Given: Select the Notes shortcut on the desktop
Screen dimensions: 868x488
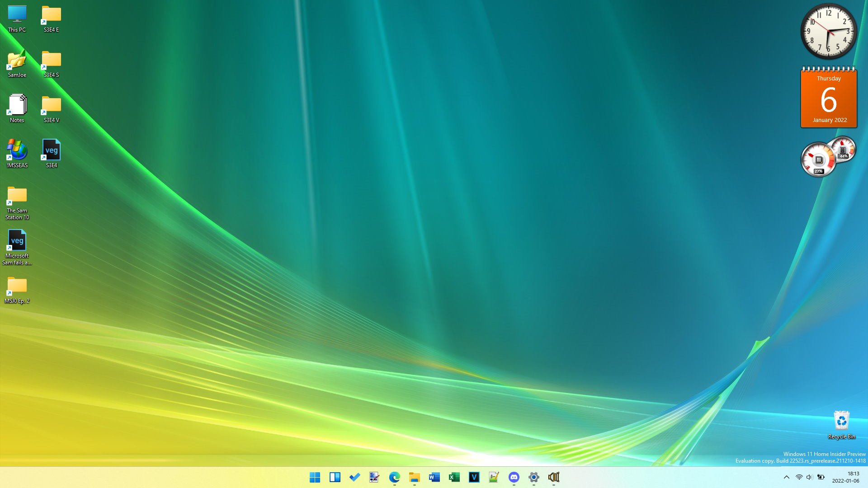Looking at the screenshot, I should [17, 109].
